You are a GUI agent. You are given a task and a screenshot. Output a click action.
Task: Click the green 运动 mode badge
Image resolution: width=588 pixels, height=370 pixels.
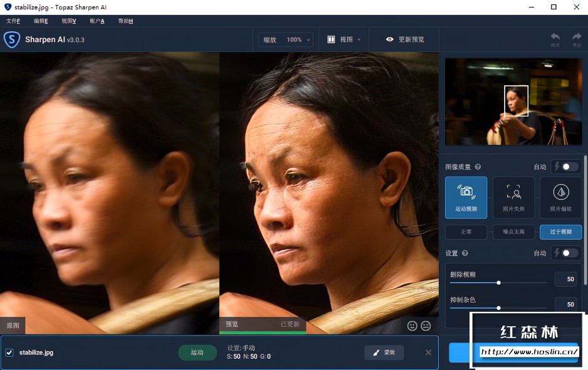click(x=197, y=352)
